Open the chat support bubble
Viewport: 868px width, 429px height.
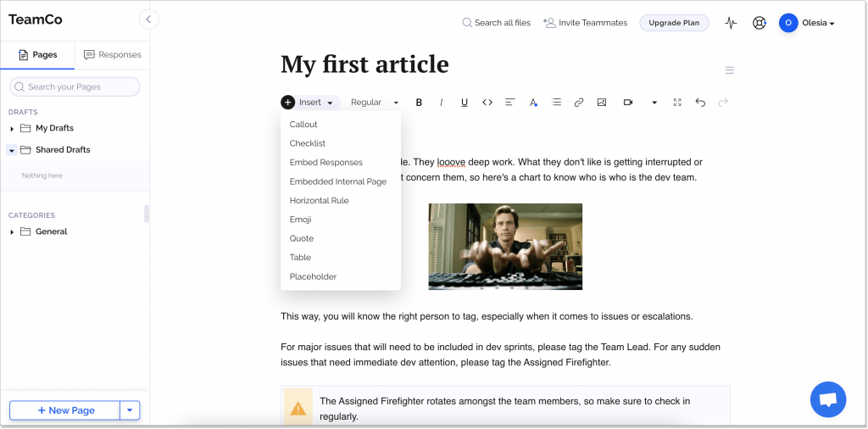coord(828,399)
